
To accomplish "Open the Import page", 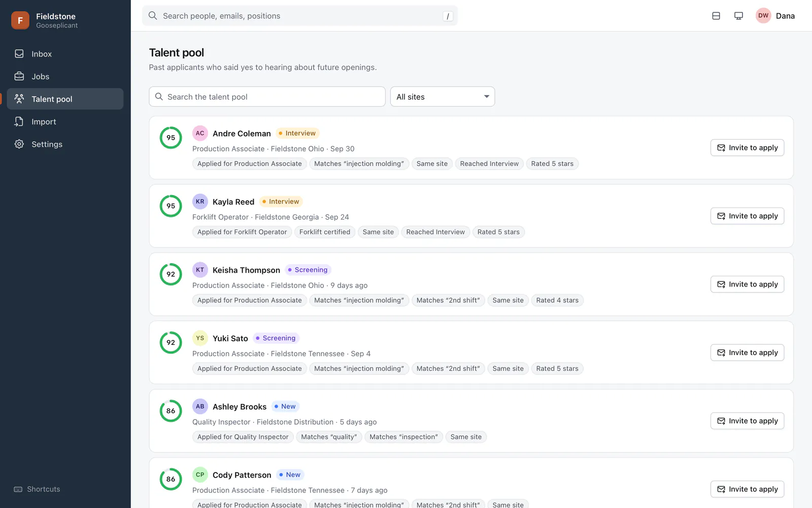I will [x=65, y=121].
